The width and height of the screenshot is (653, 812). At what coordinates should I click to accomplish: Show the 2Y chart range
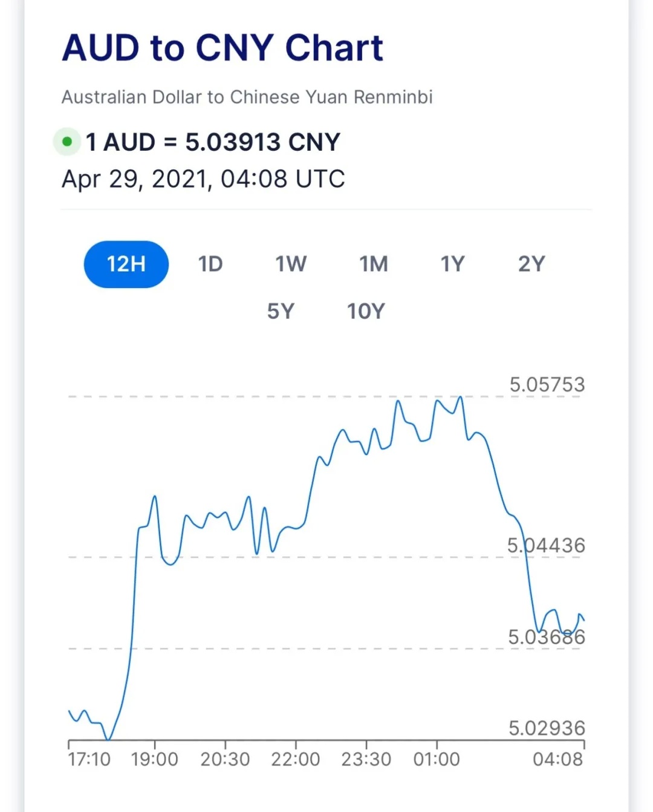click(x=531, y=264)
